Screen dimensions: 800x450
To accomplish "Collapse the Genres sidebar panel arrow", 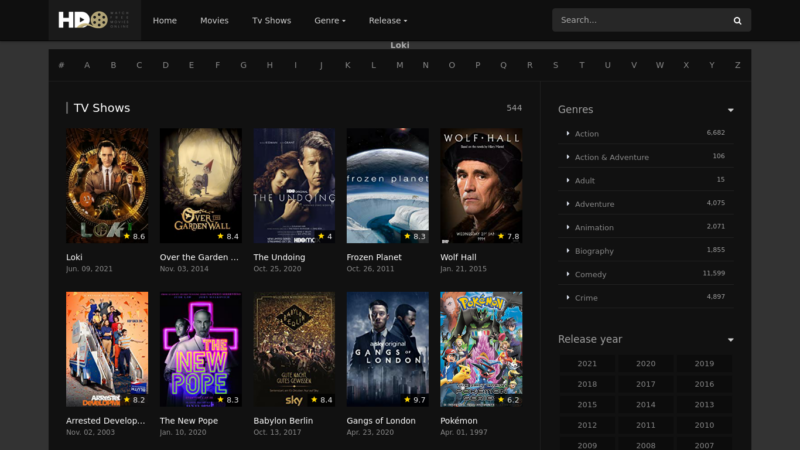I will coord(731,110).
